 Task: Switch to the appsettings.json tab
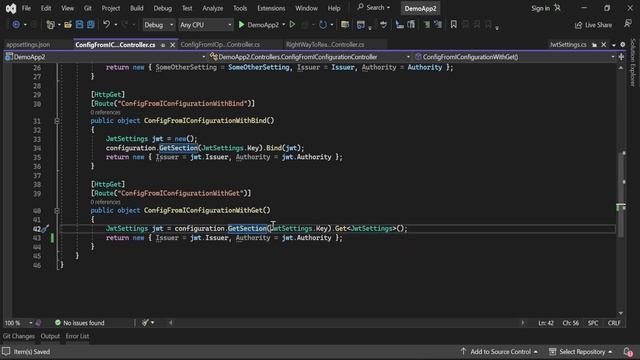point(28,45)
